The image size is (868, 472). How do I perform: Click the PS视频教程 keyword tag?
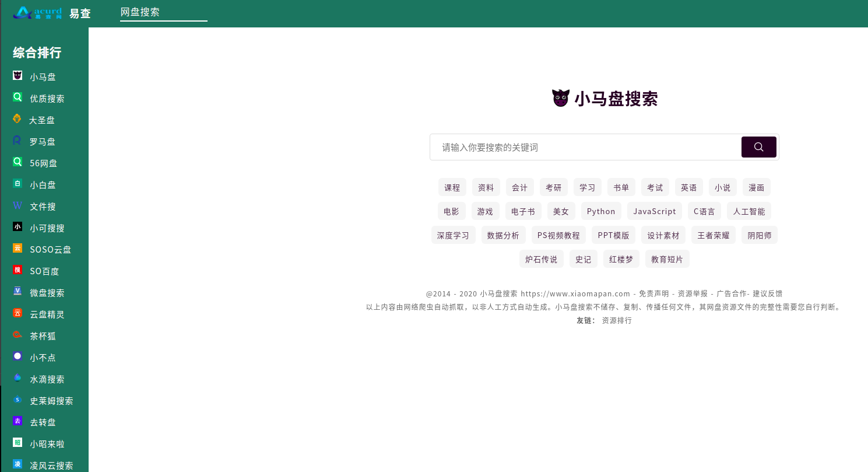[x=558, y=235]
